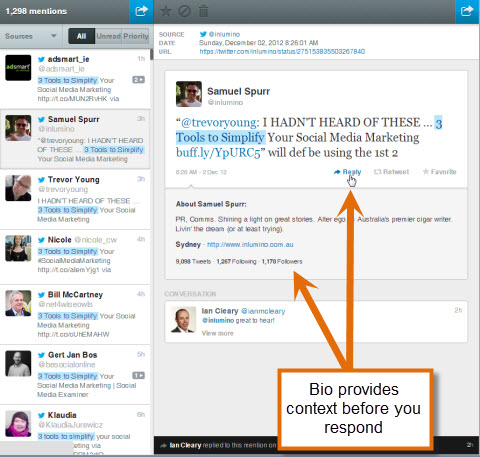This screenshot has height=457, width=480.
Task: Select the All filter tab
Action: (81, 36)
